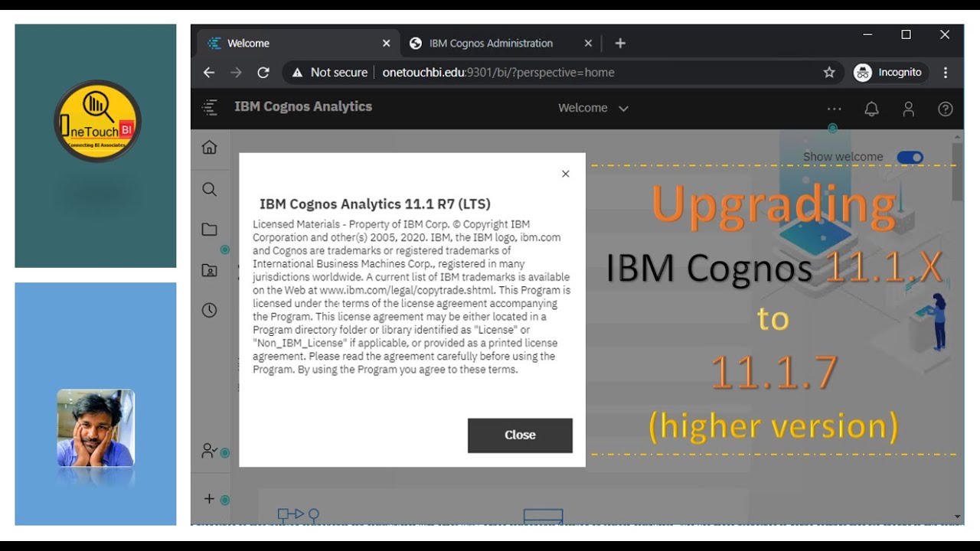Click the OneTouch BI logo

click(97, 121)
